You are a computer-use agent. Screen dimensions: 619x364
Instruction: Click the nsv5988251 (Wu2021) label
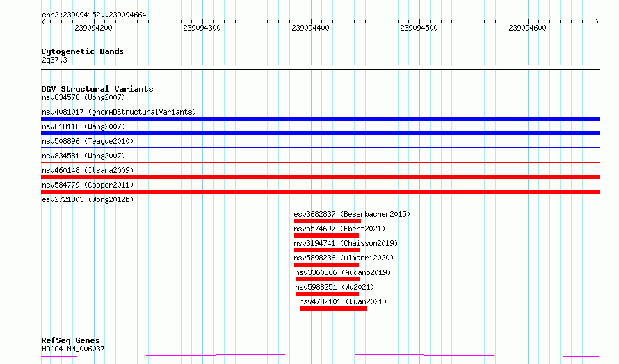tap(335, 287)
